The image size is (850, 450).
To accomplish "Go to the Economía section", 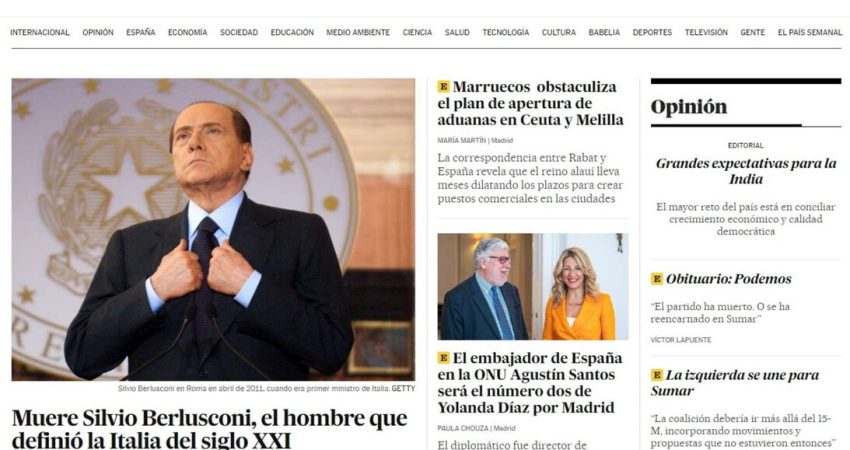I will 188,33.
